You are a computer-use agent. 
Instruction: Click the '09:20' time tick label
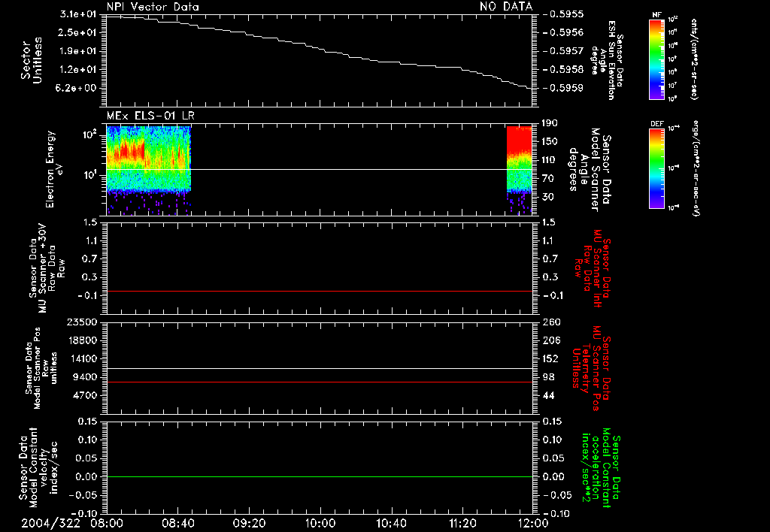point(249,523)
